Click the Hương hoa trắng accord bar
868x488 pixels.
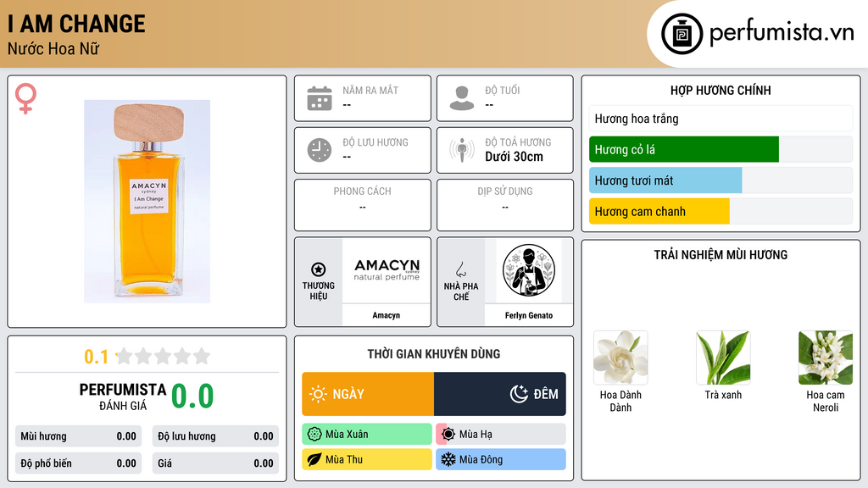tap(721, 119)
